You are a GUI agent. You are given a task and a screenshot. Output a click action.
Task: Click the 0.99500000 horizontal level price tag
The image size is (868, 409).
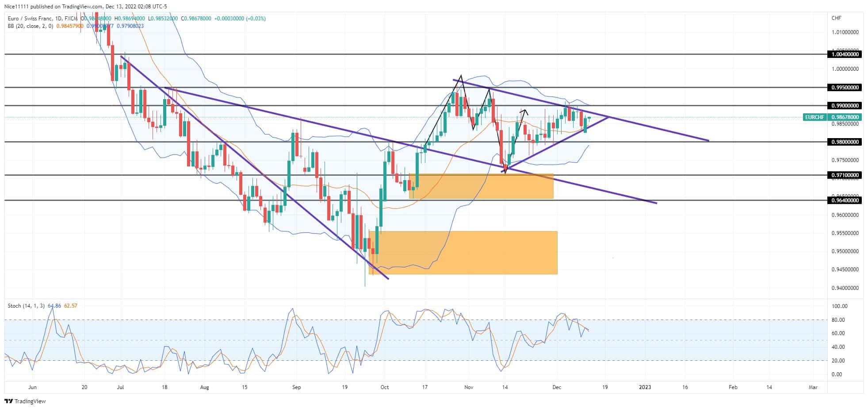[845, 88]
